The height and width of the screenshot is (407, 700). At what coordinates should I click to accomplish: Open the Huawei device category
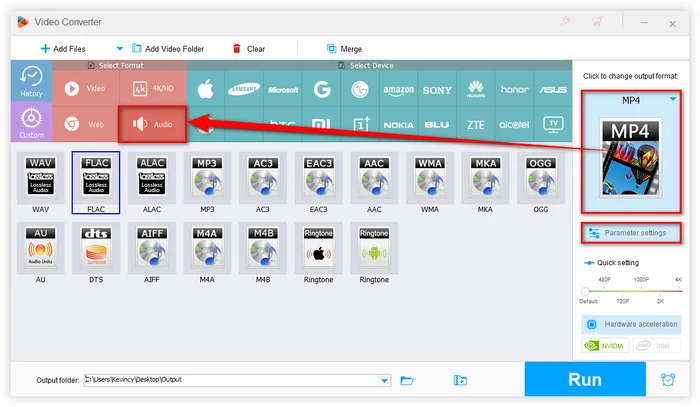[x=476, y=89]
